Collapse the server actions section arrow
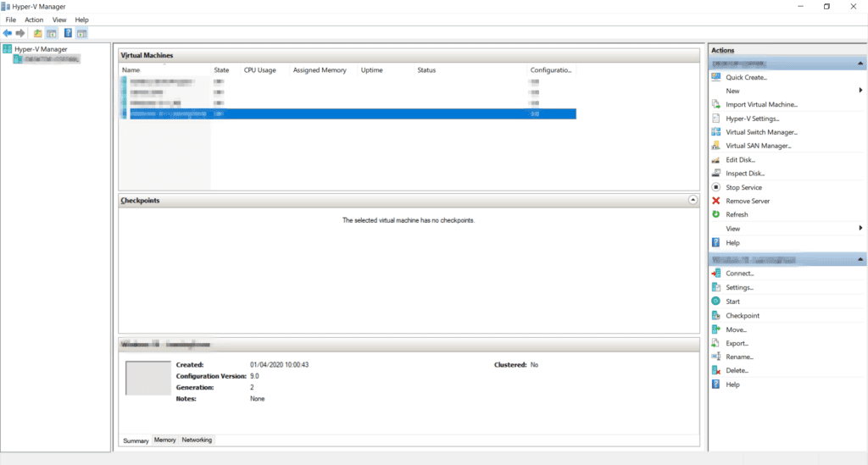 [x=860, y=64]
